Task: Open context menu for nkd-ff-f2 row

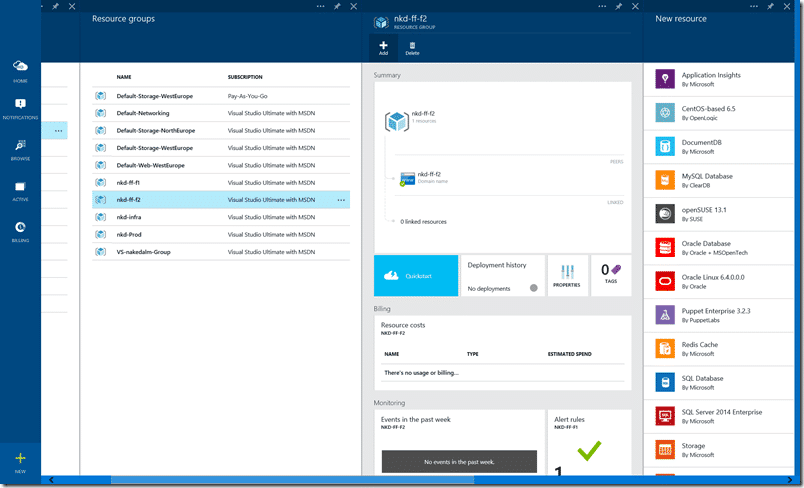Action: 341,200
